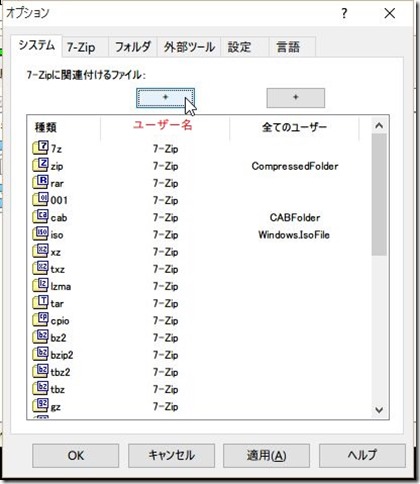
Task: Click the tar file type icon
Action: click(x=41, y=303)
